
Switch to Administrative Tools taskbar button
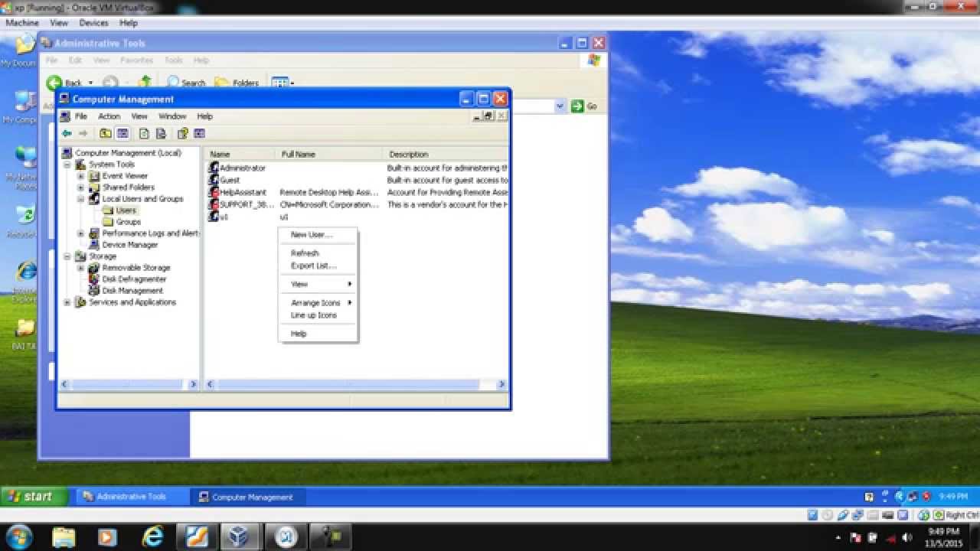131,497
